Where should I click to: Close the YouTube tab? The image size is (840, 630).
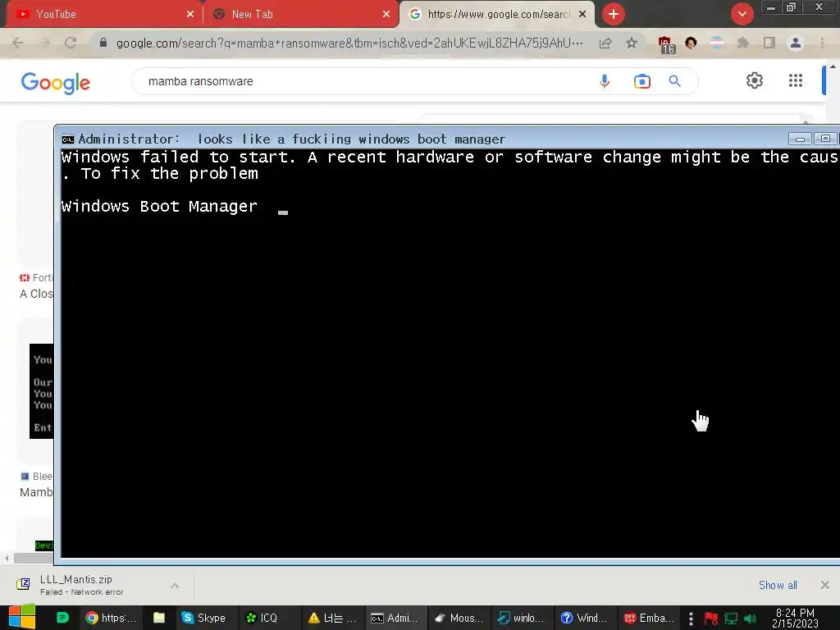190,15
